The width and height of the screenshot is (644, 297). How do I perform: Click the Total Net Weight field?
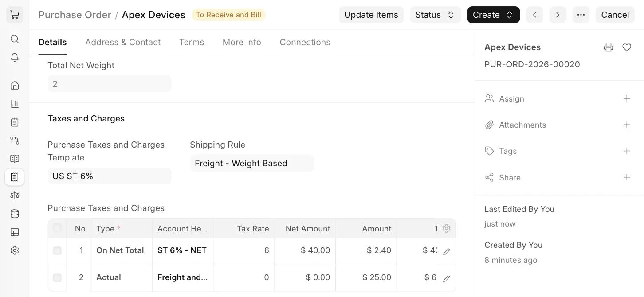click(110, 84)
